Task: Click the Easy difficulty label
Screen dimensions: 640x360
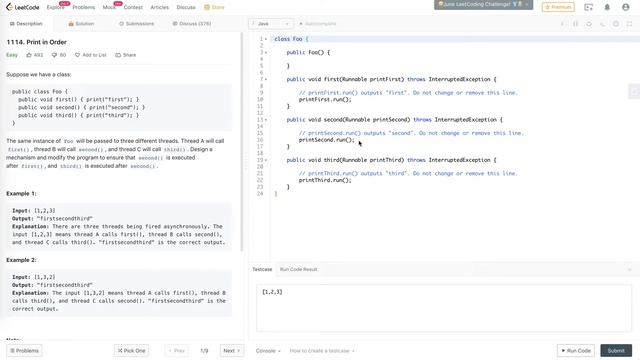Action: coord(12,55)
